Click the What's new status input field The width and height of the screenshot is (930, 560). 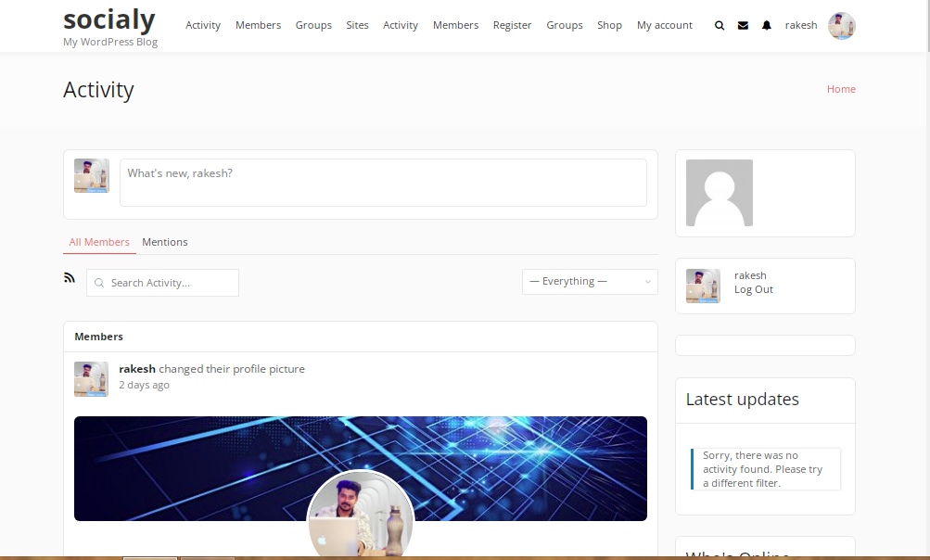383,182
